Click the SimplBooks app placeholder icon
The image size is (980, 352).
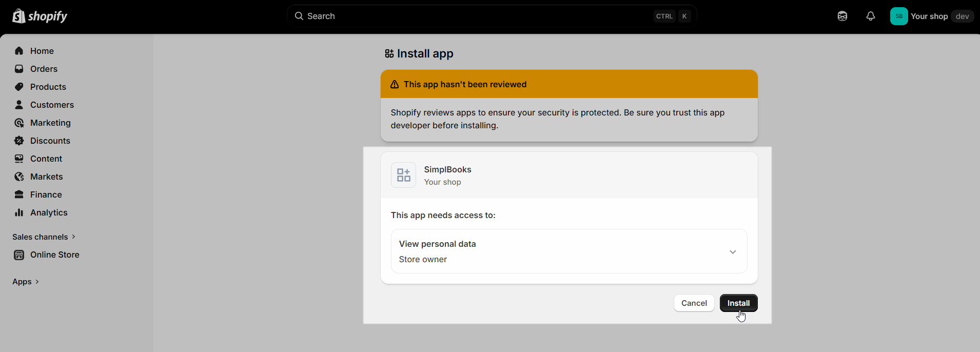[403, 175]
